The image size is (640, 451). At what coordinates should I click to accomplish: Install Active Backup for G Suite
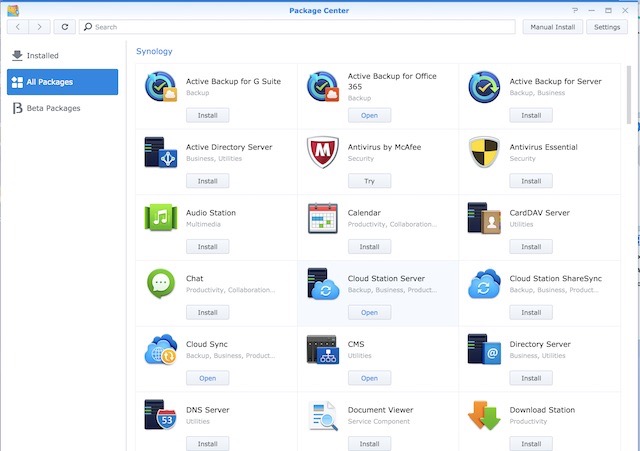pos(207,115)
